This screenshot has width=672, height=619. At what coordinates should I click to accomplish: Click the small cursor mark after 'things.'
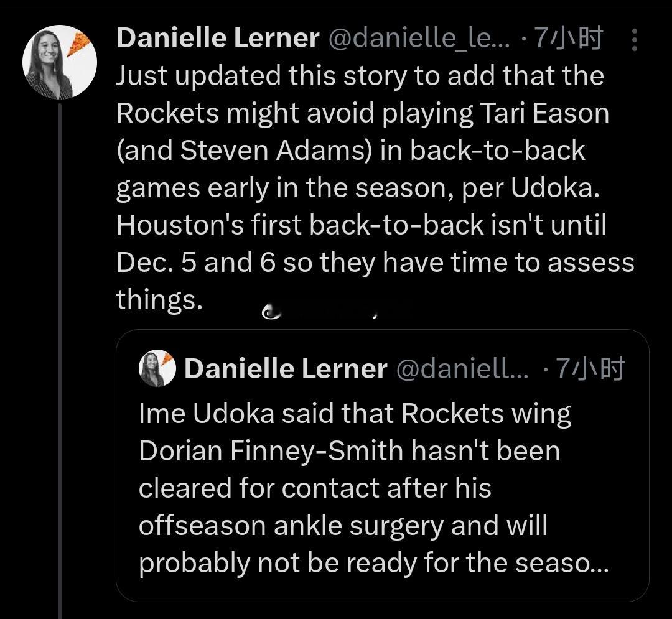point(272,312)
